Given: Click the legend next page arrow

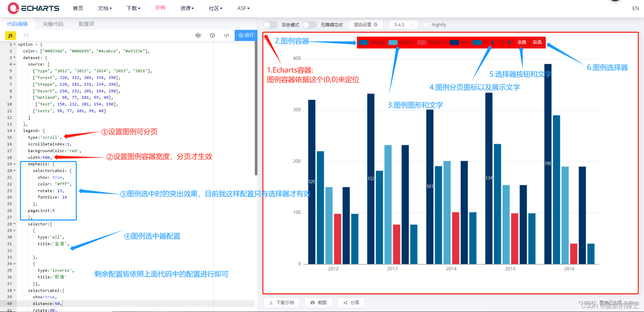Looking at the screenshot, I should (x=510, y=42).
